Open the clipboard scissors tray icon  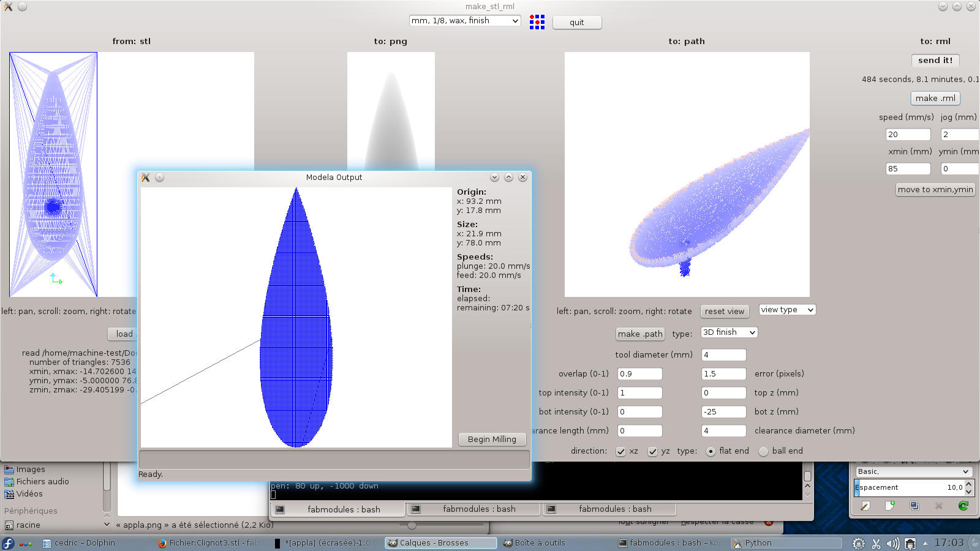(876, 543)
